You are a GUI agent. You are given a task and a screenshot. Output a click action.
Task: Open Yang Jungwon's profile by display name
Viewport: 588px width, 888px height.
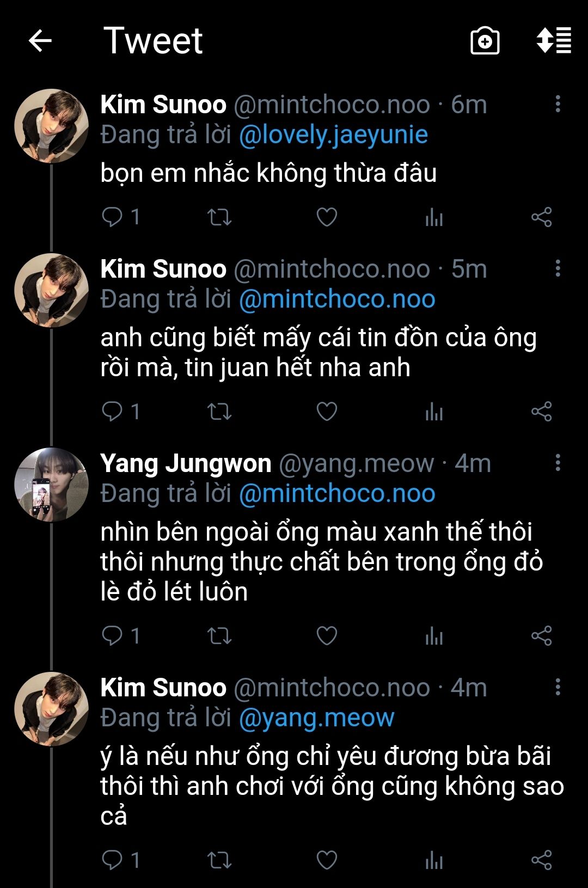click(186, 463)
